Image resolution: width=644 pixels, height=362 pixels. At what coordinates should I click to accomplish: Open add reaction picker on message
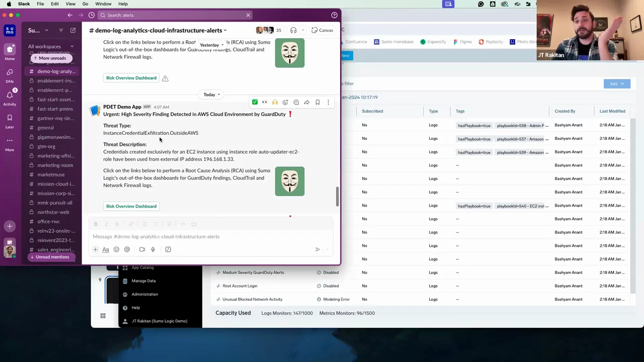point(285,103)
